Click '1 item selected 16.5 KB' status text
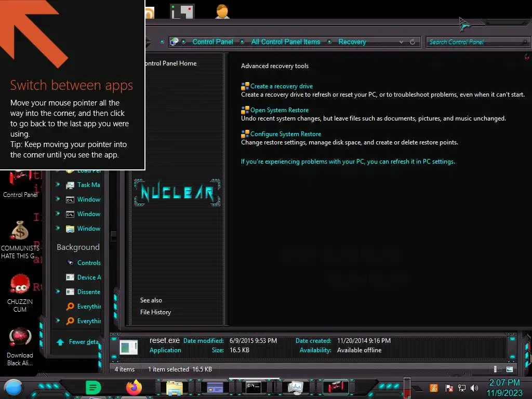Screen dimensions: 532x399 pyautogui.click(x=180, y=369)
